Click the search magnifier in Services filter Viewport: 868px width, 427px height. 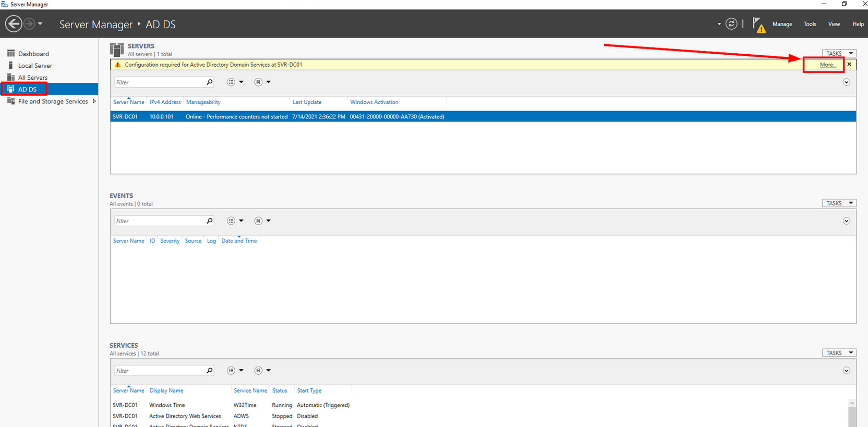point(210,370)
